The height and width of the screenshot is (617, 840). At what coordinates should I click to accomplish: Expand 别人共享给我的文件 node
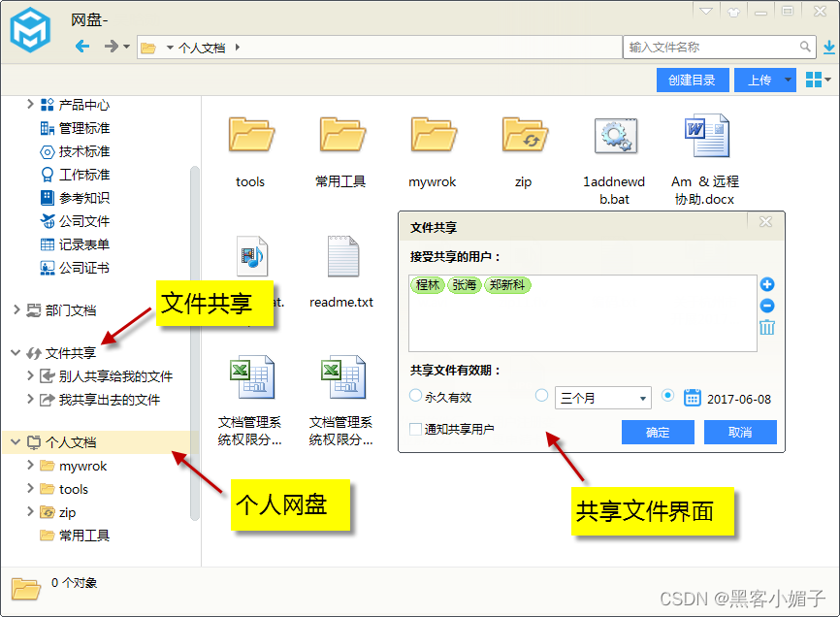click(x=30, y=376)
